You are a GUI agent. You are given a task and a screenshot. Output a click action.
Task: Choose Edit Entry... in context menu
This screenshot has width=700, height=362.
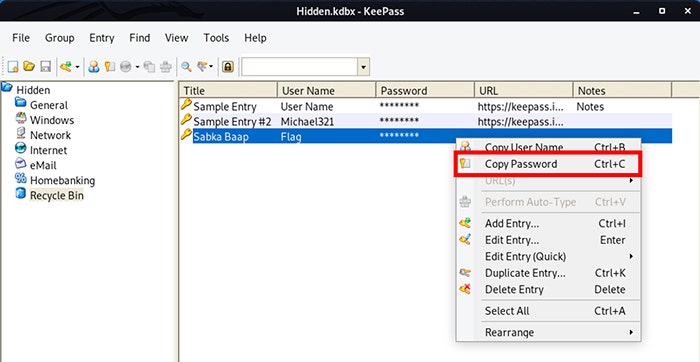[x=548, y=240]
